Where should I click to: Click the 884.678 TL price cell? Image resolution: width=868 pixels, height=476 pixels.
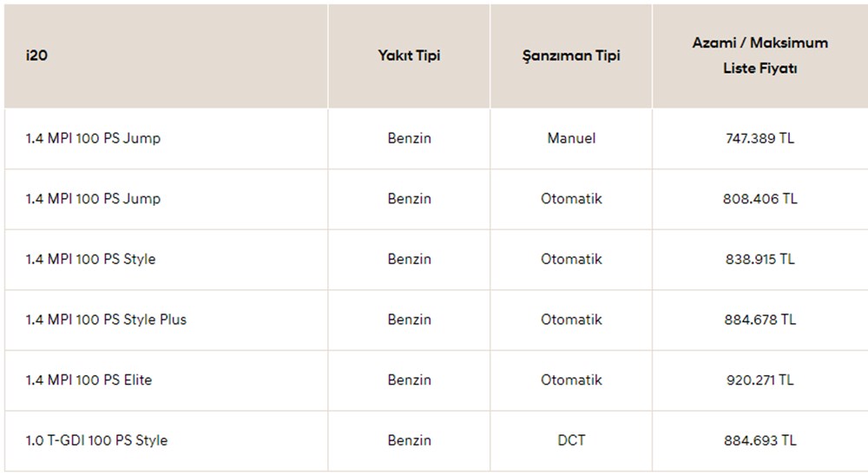click(x=759, y=320)
